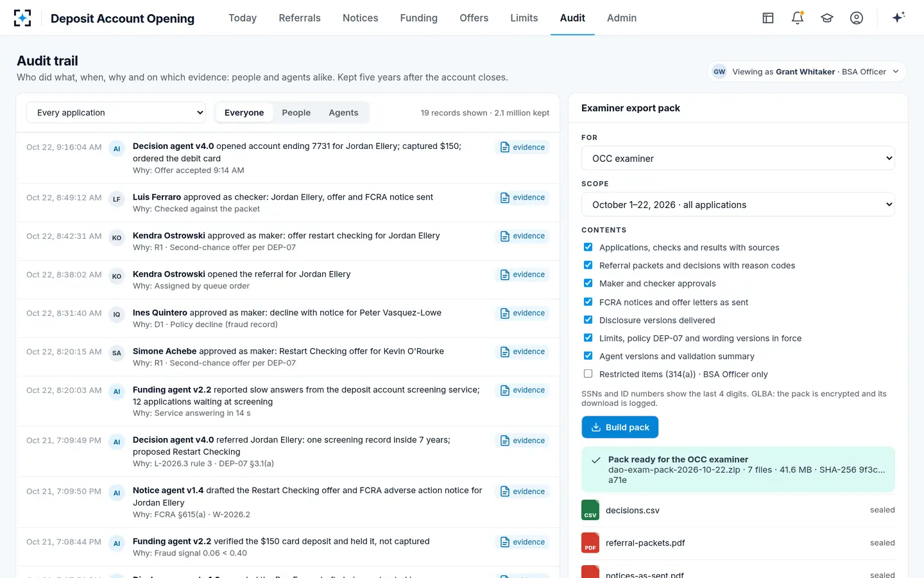Open the layout panel icon
The image size is (924, 578).
(768, 18)
